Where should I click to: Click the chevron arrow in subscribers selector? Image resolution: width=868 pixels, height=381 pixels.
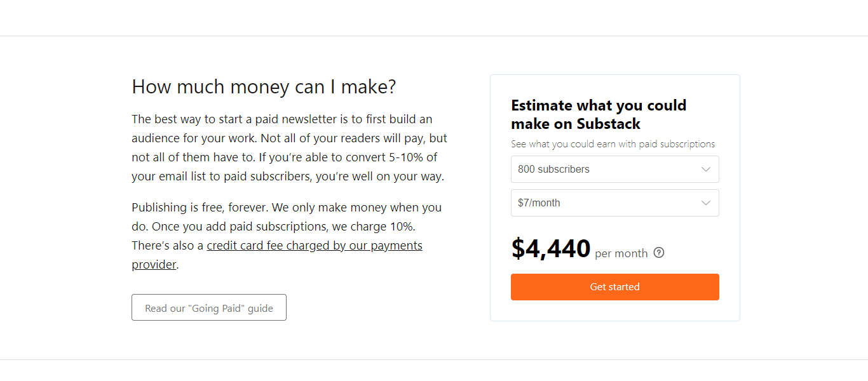tap(706, 170)
